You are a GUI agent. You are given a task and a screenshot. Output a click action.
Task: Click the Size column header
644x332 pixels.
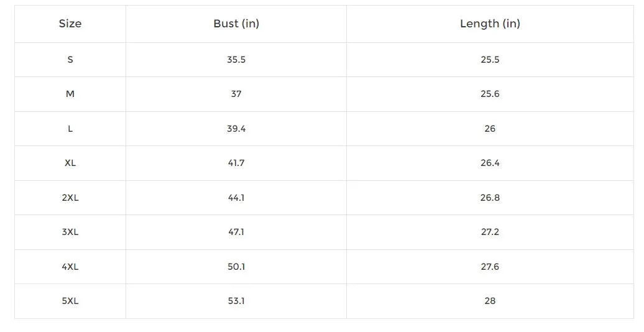70,24
